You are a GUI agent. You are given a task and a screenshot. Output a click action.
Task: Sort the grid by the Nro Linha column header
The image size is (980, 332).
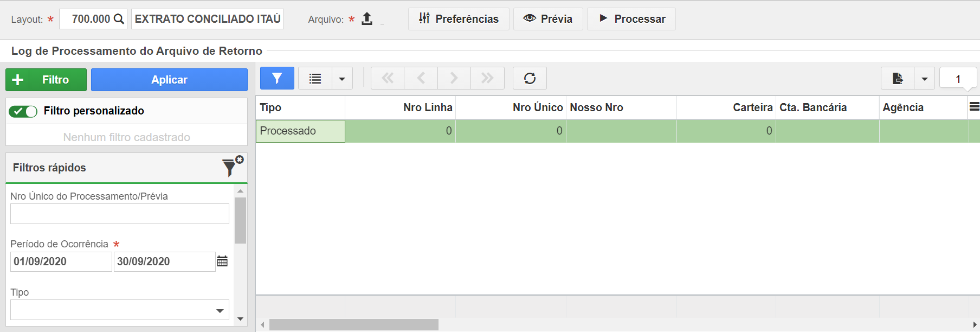pyautogui.click(x=400, y=107)
